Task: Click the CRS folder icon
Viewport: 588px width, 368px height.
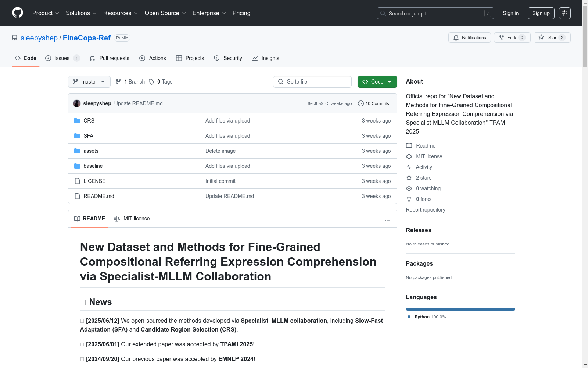Action: tap(77, 121)
